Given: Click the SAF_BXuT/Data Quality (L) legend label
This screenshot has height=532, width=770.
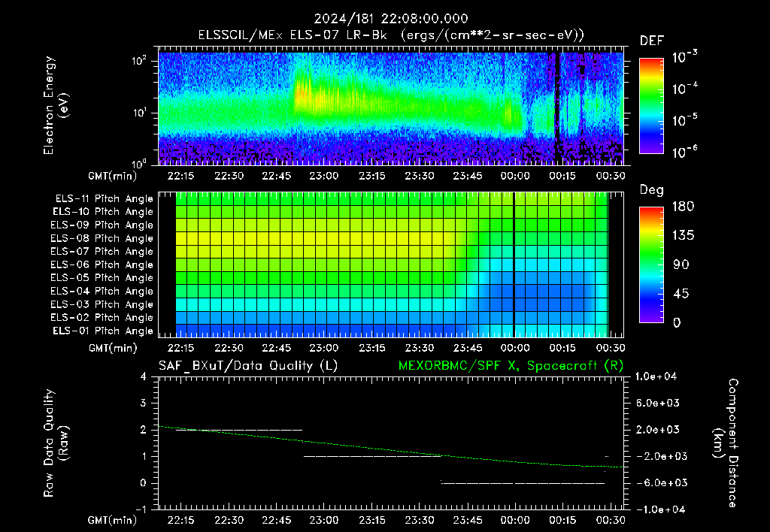Looking at the screenshot, I should coord(248,366).
